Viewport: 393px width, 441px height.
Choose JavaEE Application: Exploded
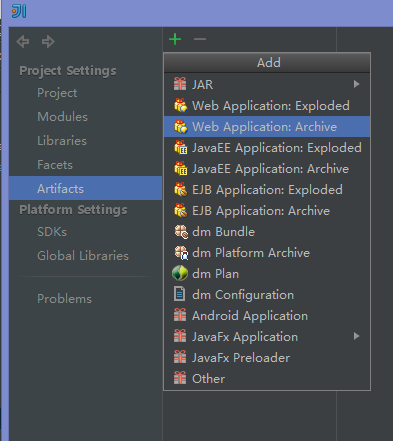coord(267,147)
